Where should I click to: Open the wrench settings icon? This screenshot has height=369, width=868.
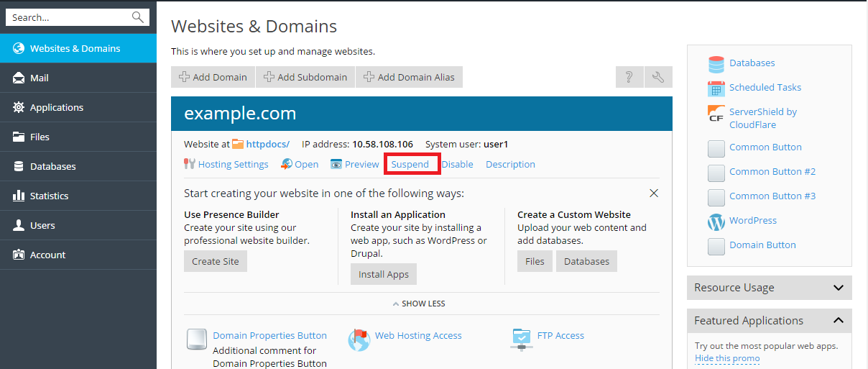point(658,77)
